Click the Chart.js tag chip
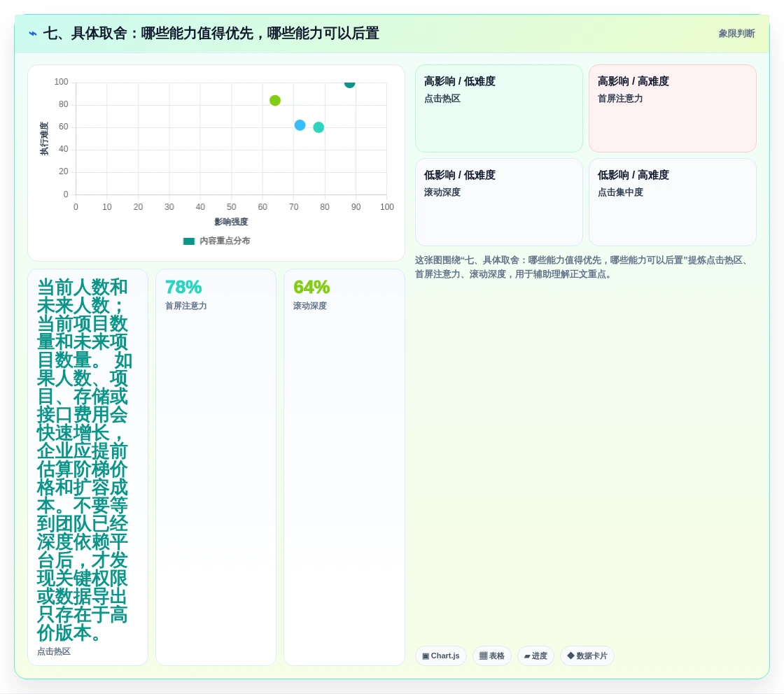This screenshot has height=694, width=784. [441, 656]
